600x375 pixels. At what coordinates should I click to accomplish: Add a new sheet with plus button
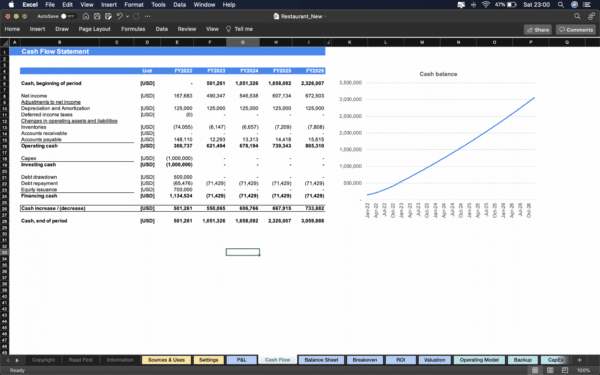click(579, 360)
